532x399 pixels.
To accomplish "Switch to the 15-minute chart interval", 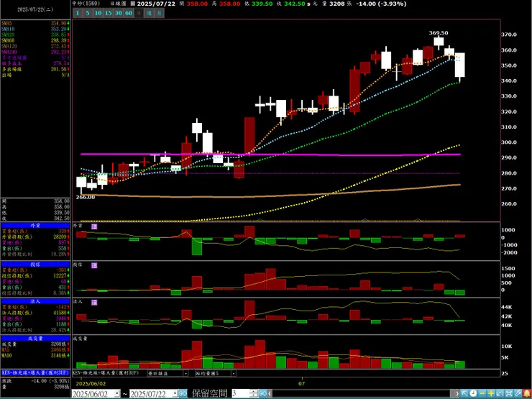I will pos(109,13).
